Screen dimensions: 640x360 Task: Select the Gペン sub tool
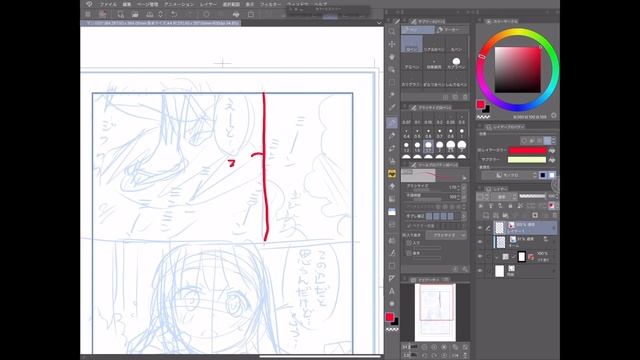[411, 44]
